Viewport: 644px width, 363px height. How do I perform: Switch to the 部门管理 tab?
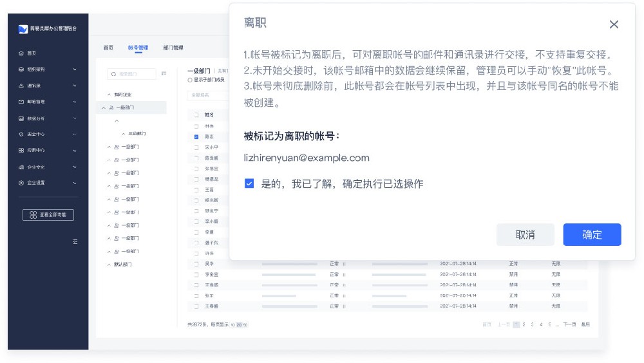point(173,48)
